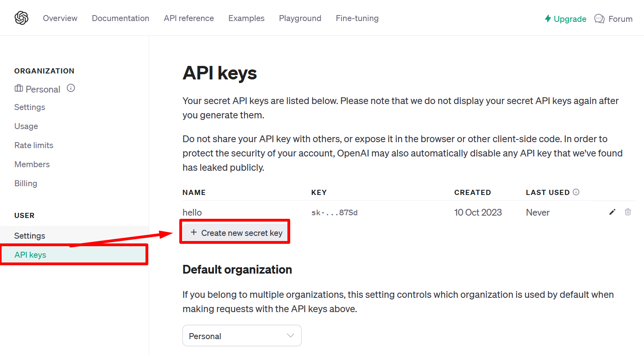Click the Last Used info icon

click(576, 192)
